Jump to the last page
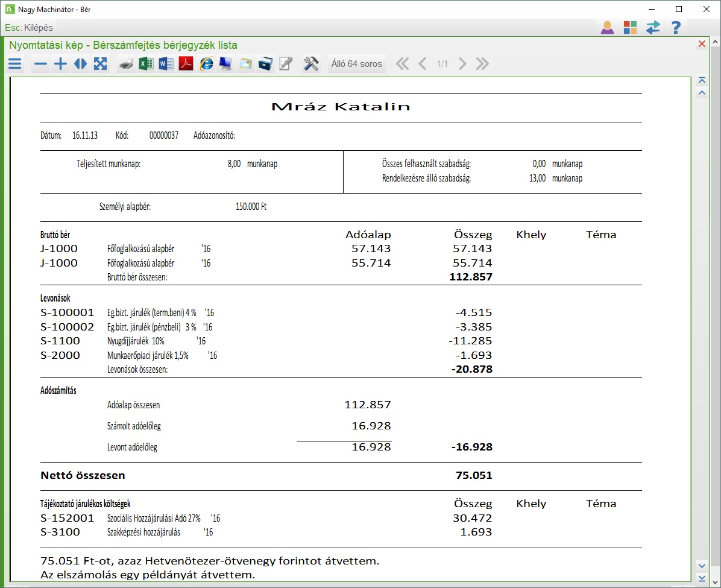 [482, 64]
